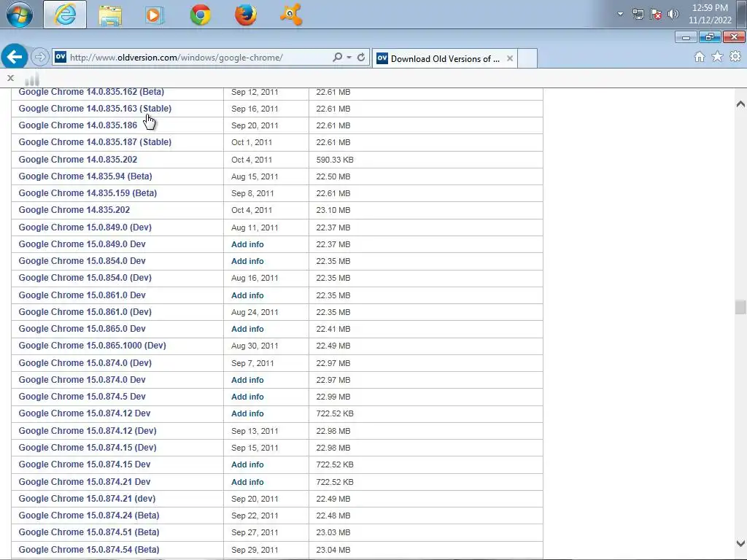Viewport: 747px width, 560px height.
Task: Refresh the page with the reload icon
Action: pos(361,57)
